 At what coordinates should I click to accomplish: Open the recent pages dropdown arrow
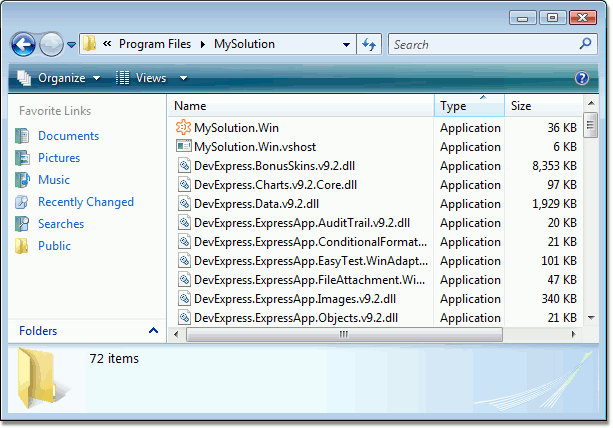(x=71, y=45)
